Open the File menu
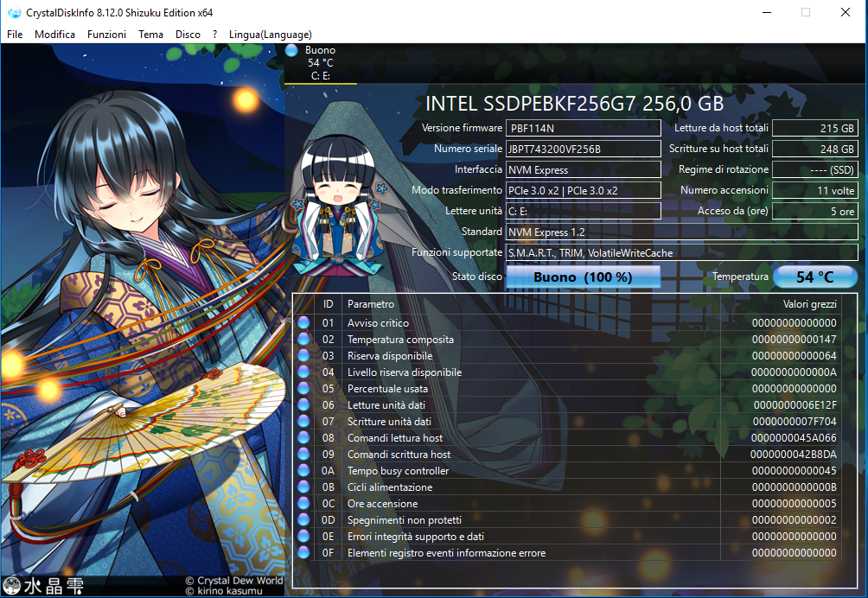 [15, 35]
